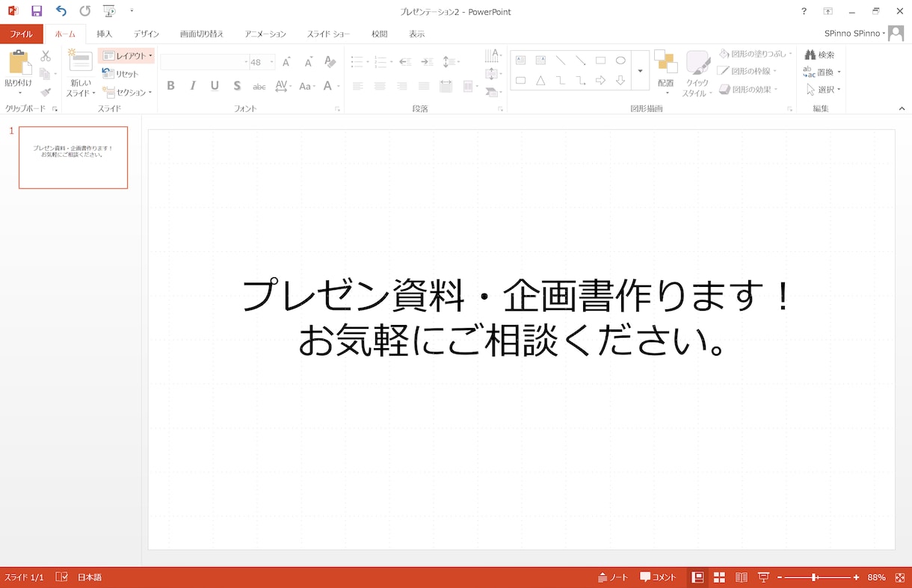Increase font size with larger A icon

coord(286,63)
